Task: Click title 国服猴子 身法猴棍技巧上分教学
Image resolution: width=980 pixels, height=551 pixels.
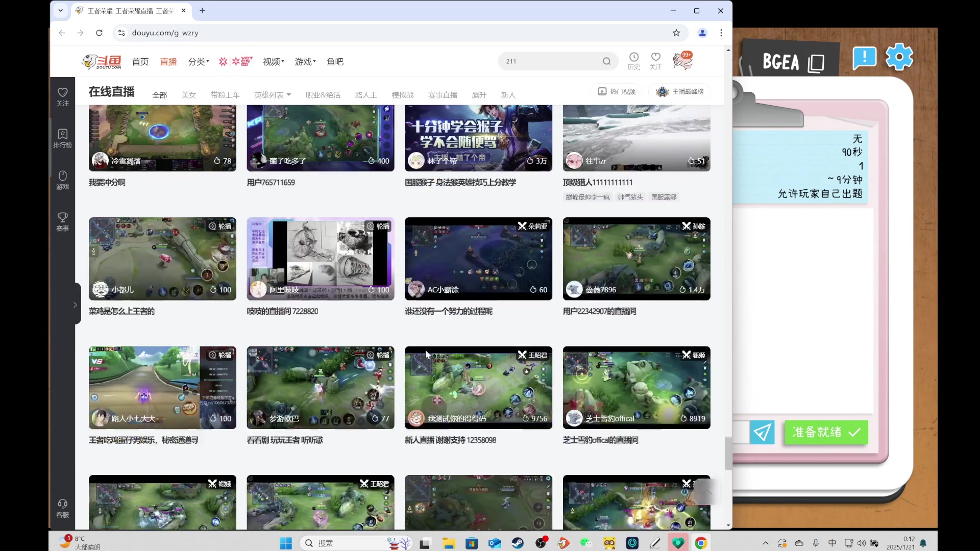Action: 460,183
